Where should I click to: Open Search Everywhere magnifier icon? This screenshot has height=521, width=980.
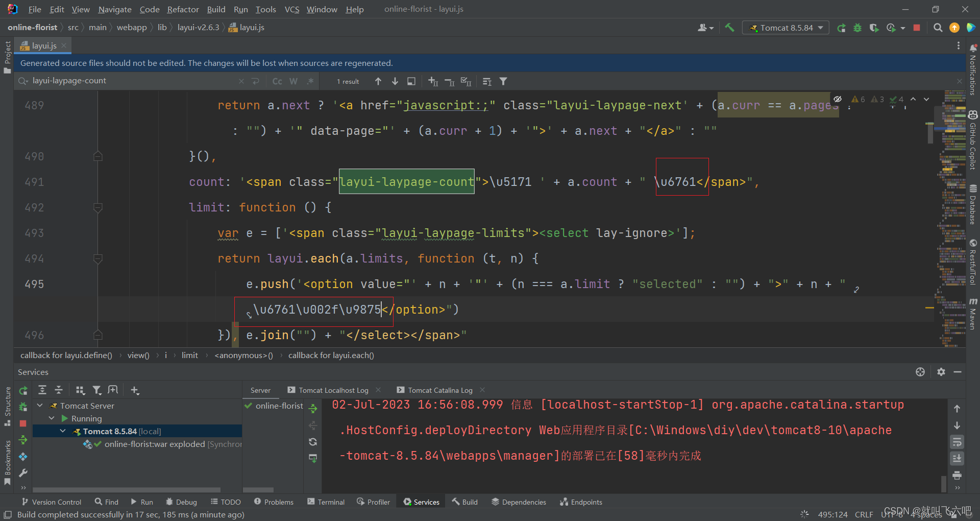coord(938,28)
